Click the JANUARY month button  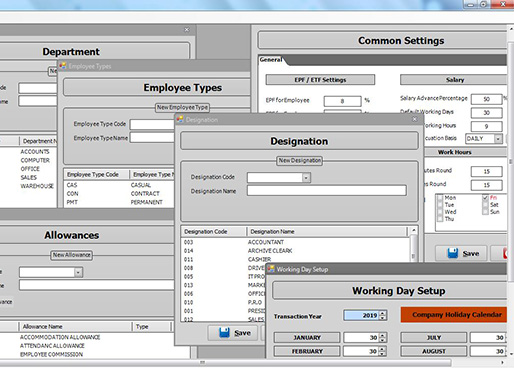tap(307, 338)
